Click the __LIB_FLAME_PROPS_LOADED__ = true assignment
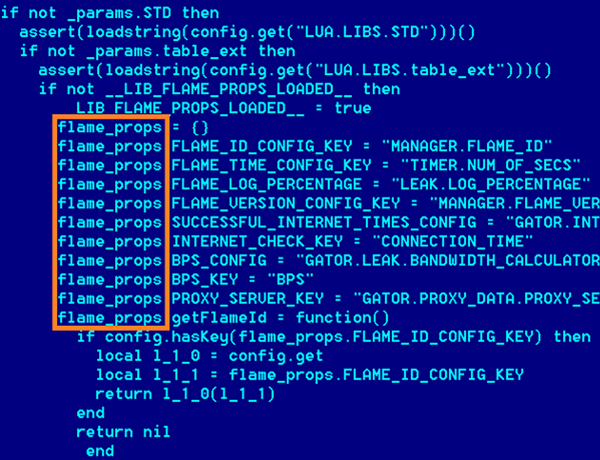Screen dimensions: 600x460 (x=223, y=108)
